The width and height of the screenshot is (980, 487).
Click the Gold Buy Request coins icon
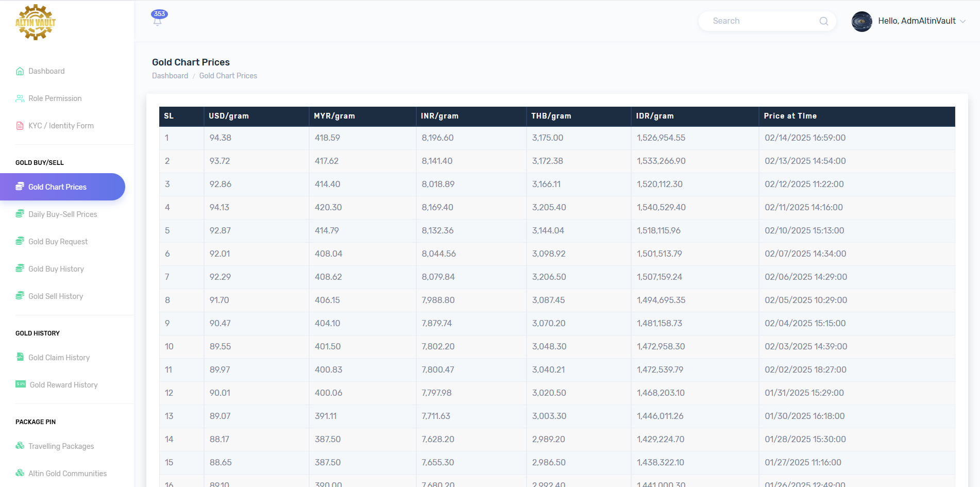pyautogui.click(x=20, y=241)
